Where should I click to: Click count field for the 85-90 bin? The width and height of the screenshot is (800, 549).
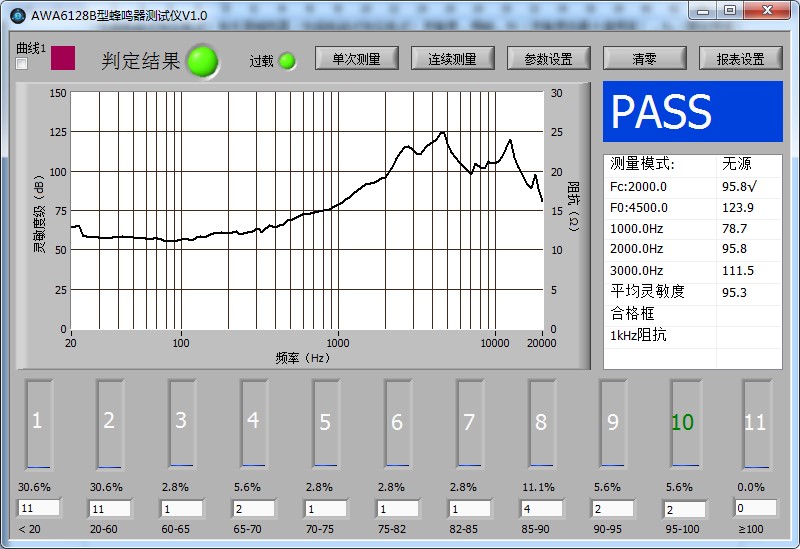(x=541, y=508)
